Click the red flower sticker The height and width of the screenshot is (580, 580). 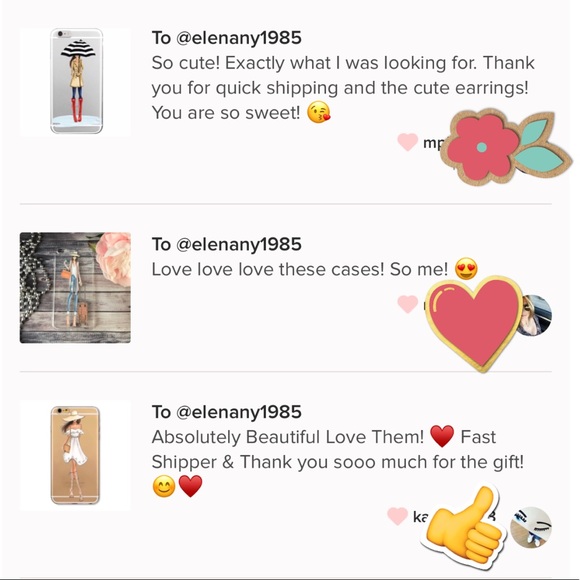point(505,146)
